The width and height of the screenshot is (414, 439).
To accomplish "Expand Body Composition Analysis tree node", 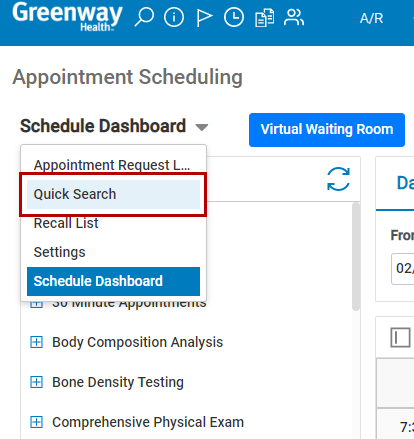I will (36, 342).
